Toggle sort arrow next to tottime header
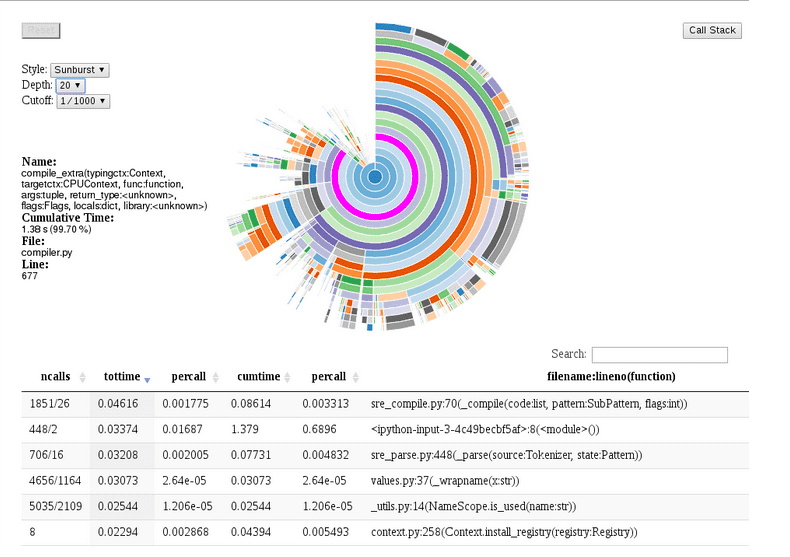The height and width of the screenshot is (557, 790). point(148,379)
